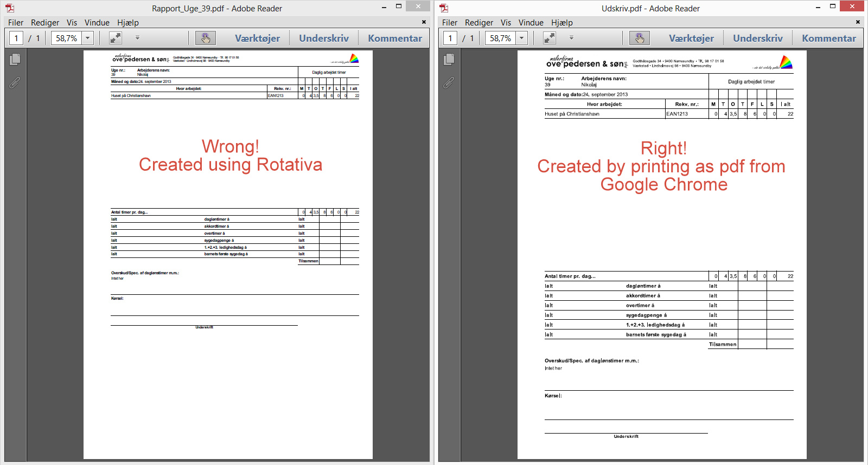Open Værktøjer pane in Rapport_Uge_39.pdf window
868x465 pixels.
click(x=257, y=38)
